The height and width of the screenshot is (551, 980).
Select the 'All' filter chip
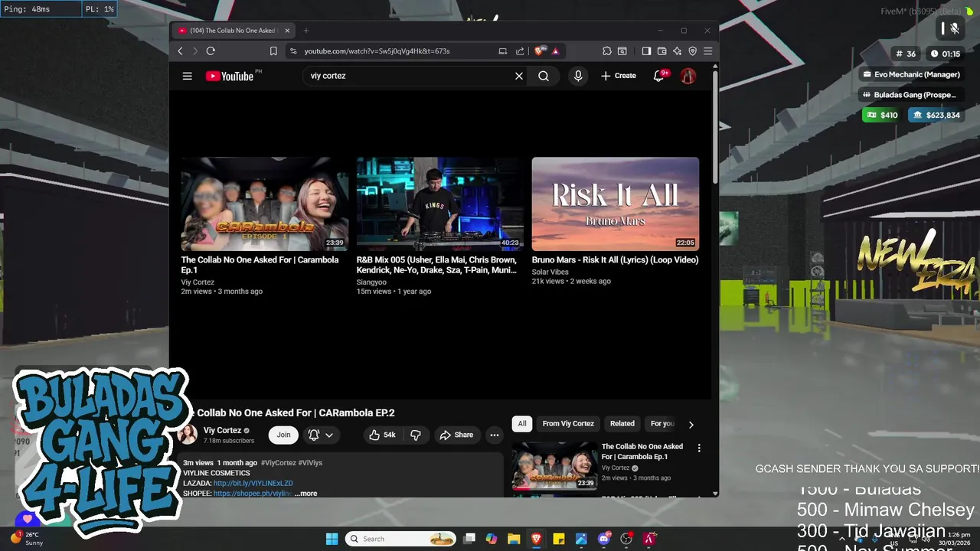522,423
